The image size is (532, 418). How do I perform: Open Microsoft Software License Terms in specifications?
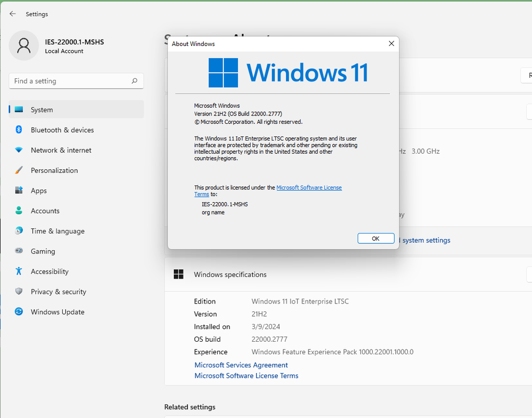pos(246,376)
